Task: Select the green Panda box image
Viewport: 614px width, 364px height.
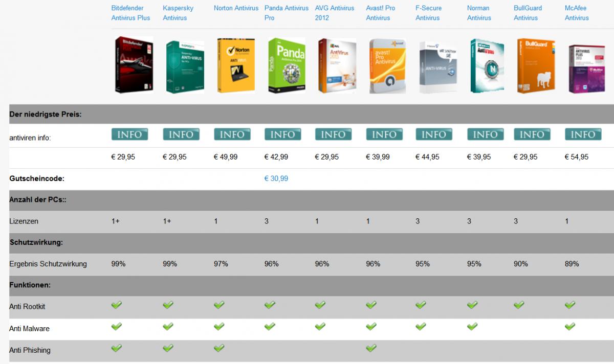Action: point(287,65)
